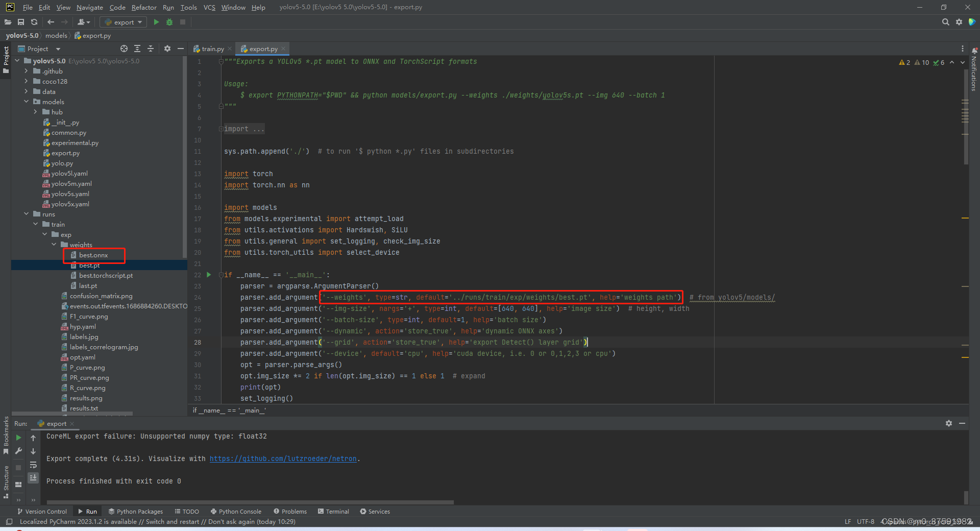The width and height of the screenshot is (980, 531).
Task: Open the Project view mode dropdown
Action: [x=40, y=49]
